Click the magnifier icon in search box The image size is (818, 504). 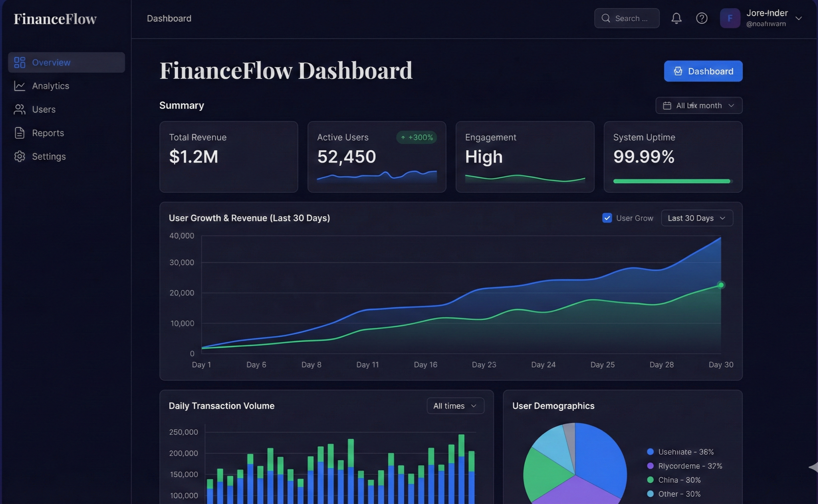tap(606, 18)
